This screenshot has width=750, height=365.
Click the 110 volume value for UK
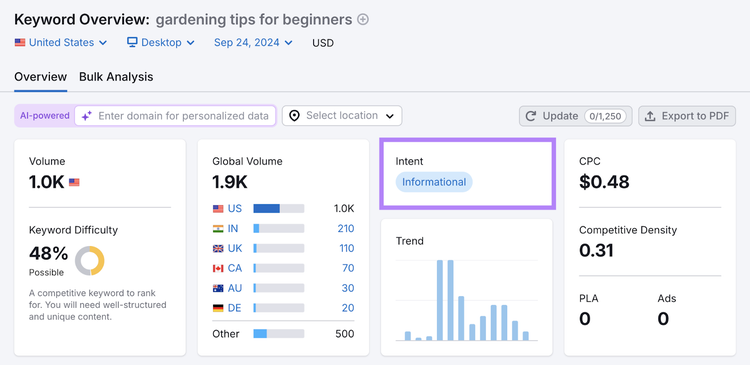346,248
